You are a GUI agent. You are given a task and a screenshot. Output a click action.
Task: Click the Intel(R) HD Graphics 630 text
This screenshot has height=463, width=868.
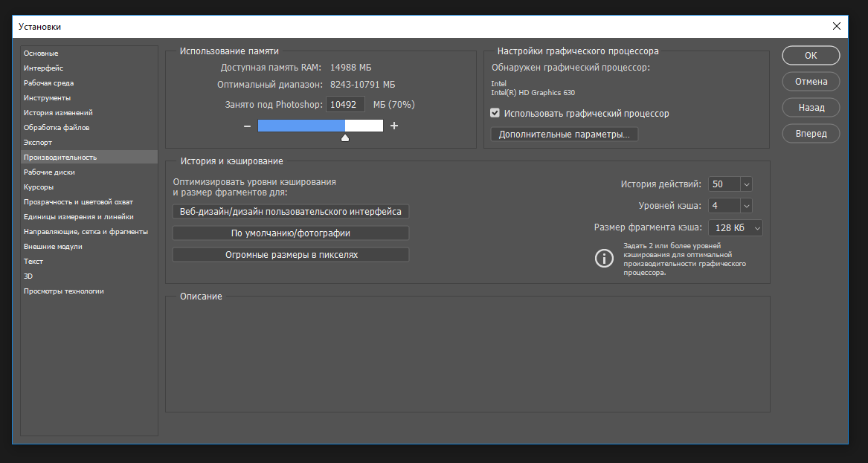point(533,92)
